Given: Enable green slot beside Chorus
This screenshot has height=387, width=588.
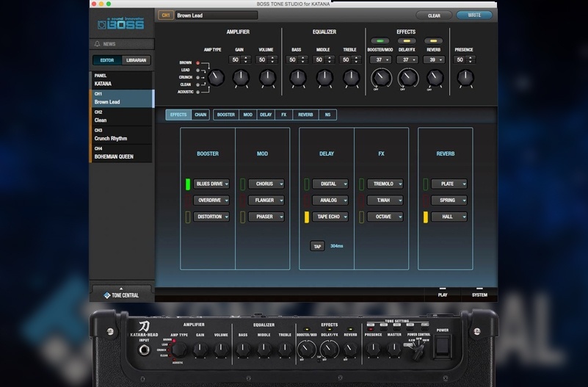Looking at the screenshot, I should [243, 184].
